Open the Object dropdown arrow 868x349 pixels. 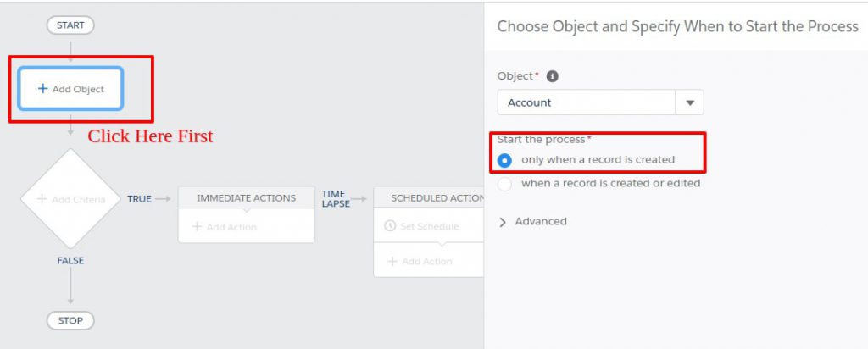[689, 102]
